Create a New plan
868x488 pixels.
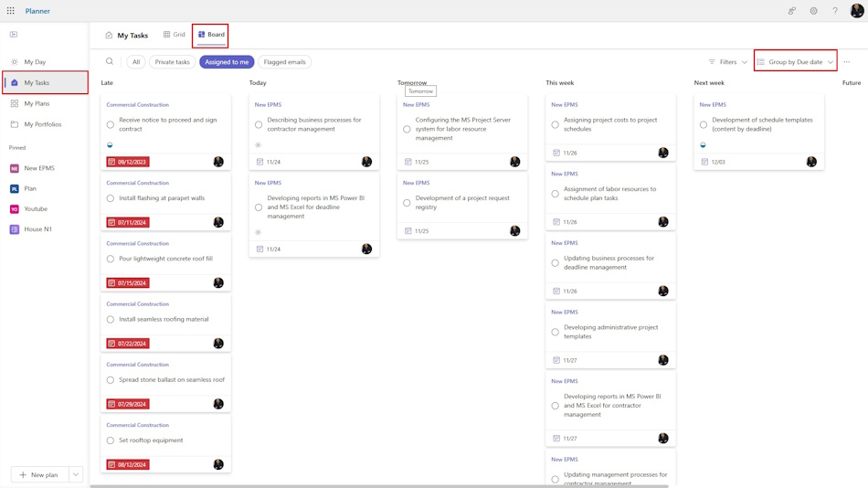[39, 474]
